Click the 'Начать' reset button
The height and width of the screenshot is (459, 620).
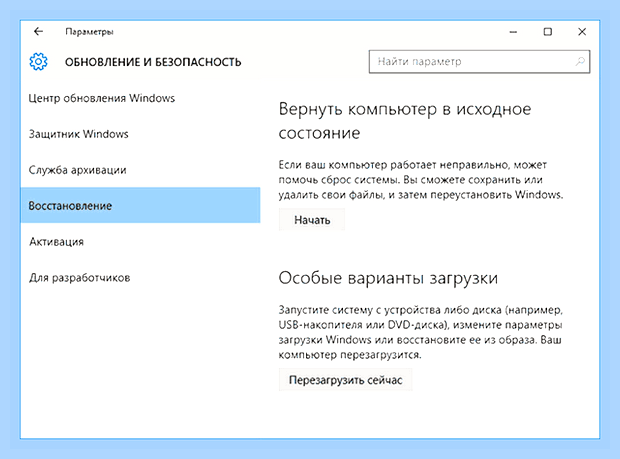312,220
